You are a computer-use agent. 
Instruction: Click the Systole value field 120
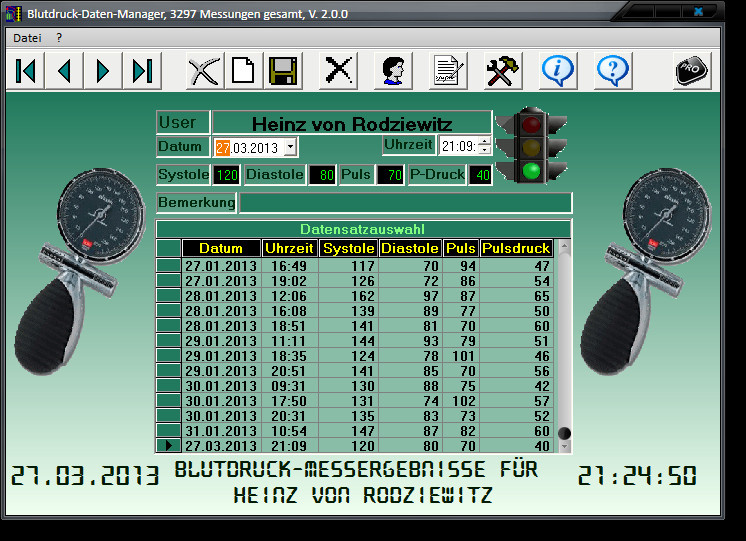[x=226, y=175]
